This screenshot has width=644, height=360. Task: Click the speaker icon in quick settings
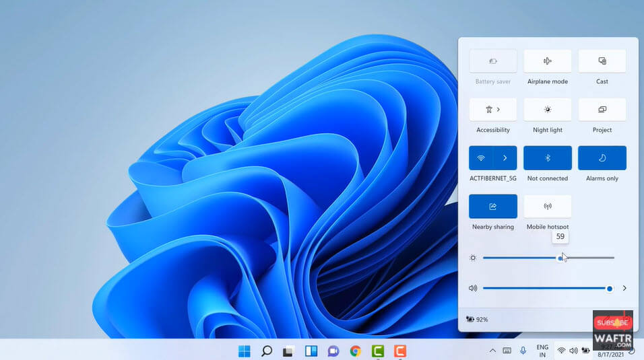pos(473,288)
